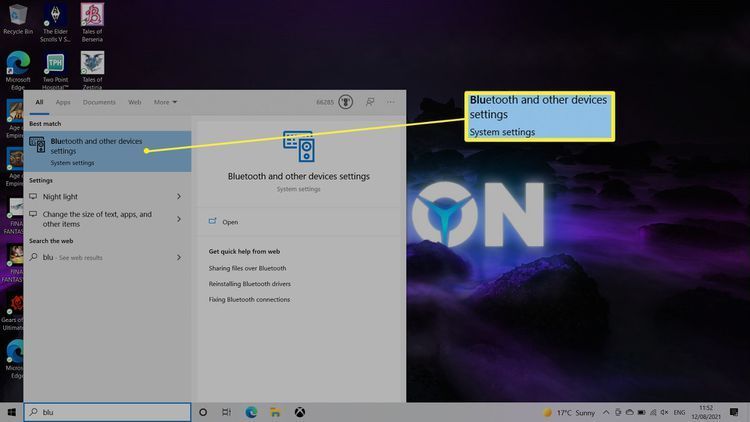Open Task View on the taskbar
The image size is (750, 422).
[x=227, y=412]
